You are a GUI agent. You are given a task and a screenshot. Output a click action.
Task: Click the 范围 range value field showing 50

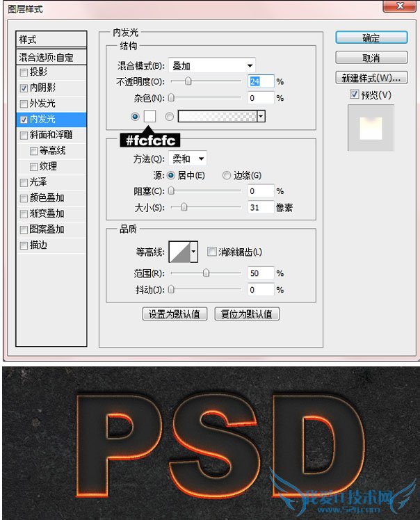pos(261,273)
